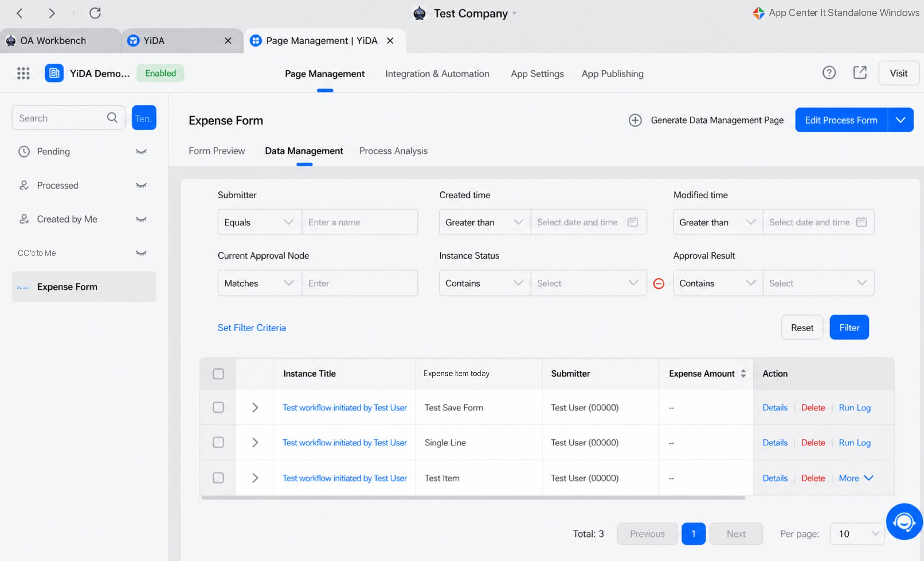Open Created time calendar picker icon

click(633, 222)
